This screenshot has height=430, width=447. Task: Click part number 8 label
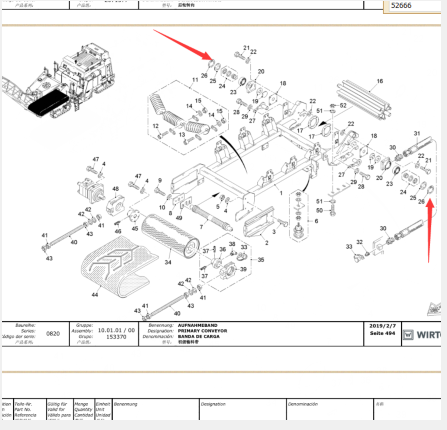click(170, 213)
